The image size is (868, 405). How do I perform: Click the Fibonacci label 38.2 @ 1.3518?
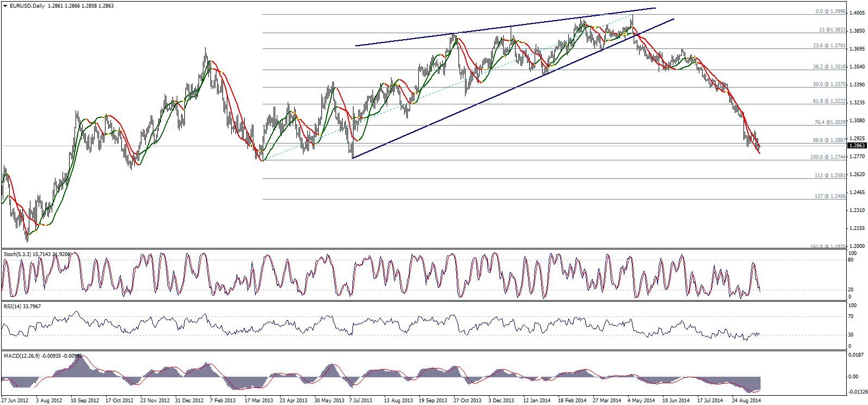(829, 66)
